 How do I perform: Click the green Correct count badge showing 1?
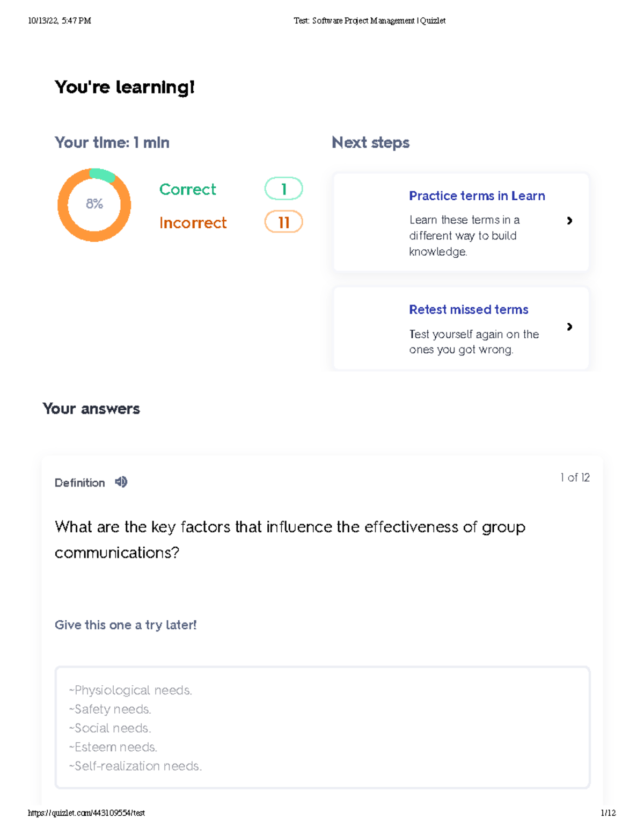283,188
